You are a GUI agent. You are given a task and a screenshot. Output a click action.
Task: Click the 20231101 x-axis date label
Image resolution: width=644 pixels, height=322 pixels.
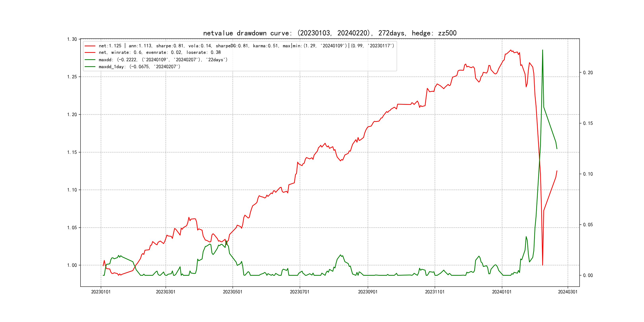click(435, 292)
